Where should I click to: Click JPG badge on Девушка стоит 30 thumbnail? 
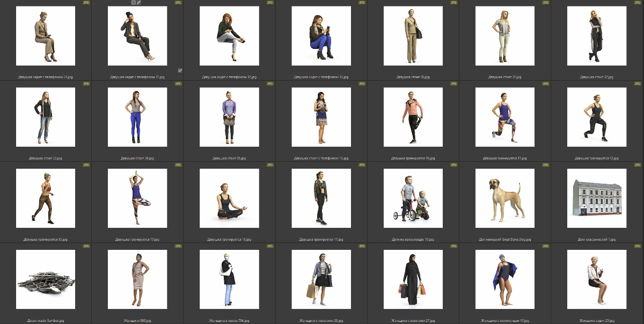point(454,3)
